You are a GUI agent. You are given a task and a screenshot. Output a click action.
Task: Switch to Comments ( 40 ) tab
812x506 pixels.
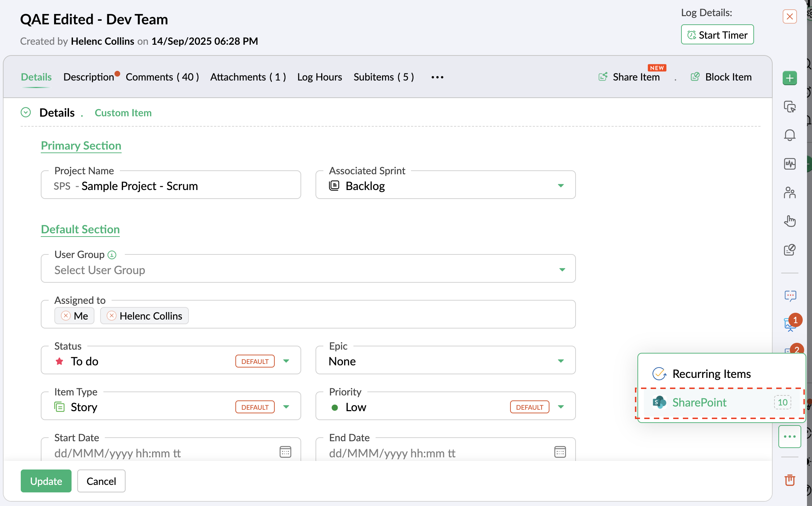[x=162, y=77]
